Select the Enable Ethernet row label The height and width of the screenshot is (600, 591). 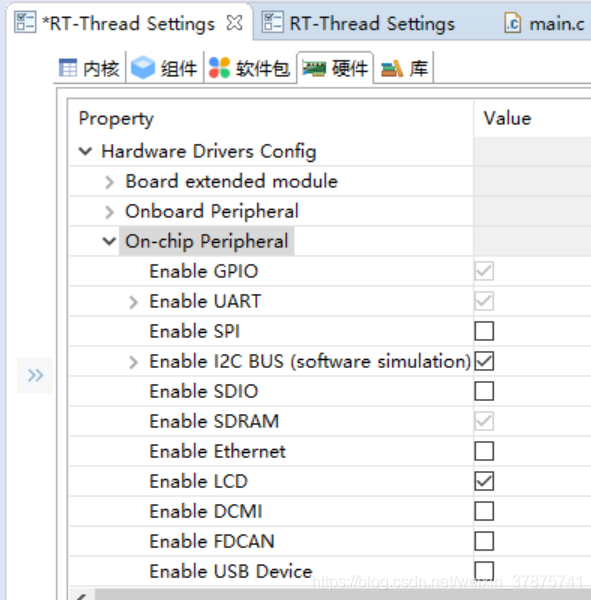(217, 452)
